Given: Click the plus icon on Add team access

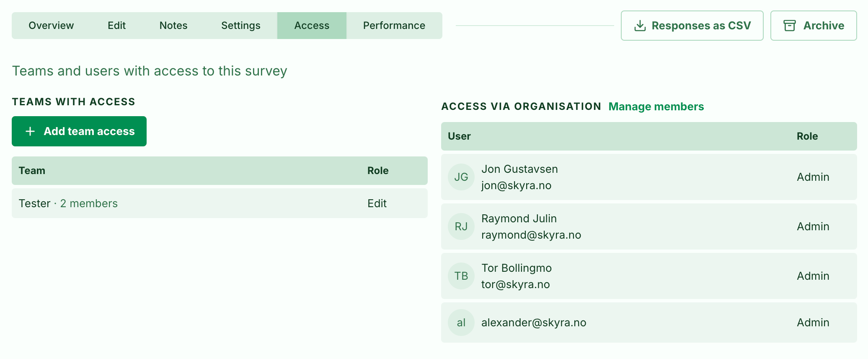Looking at the screenshot, I should [30, 131].
